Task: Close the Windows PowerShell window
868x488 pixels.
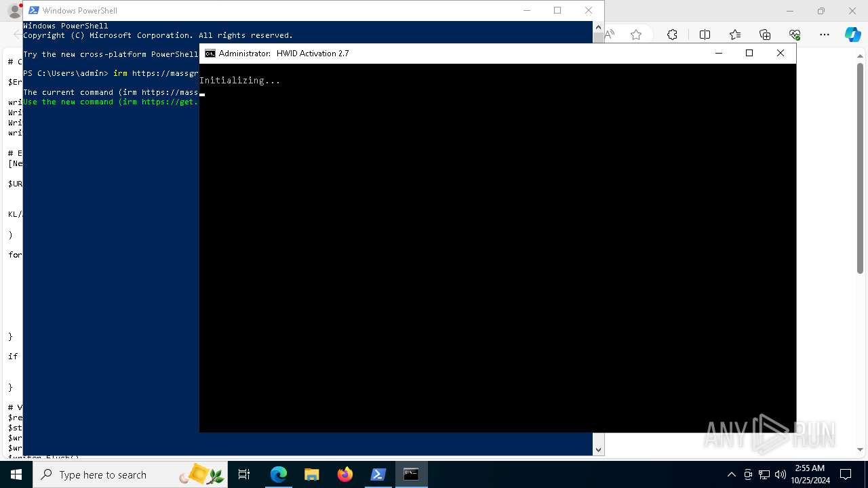Action: pos(589,10)
